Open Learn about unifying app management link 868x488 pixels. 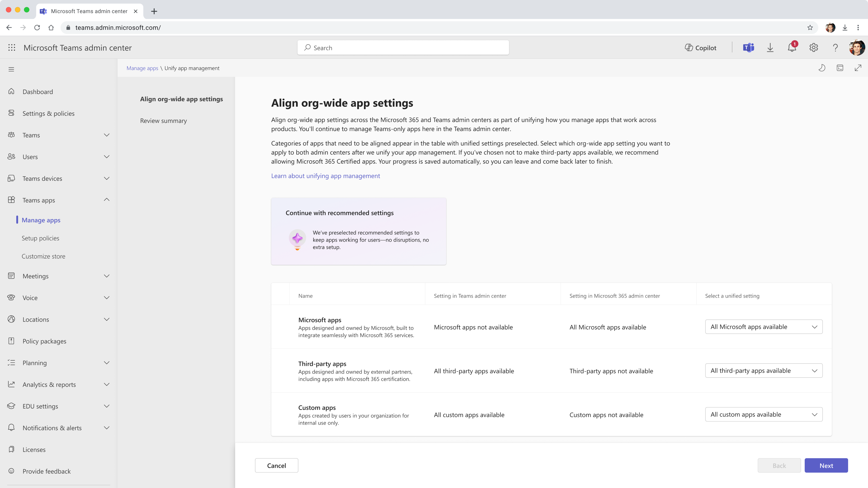pos(325,176)
